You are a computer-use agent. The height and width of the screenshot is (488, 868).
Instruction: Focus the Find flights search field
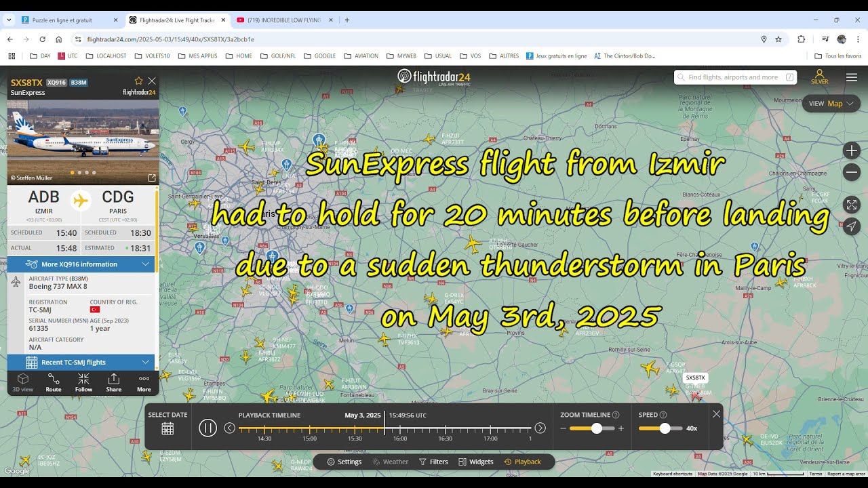[735, 77]
